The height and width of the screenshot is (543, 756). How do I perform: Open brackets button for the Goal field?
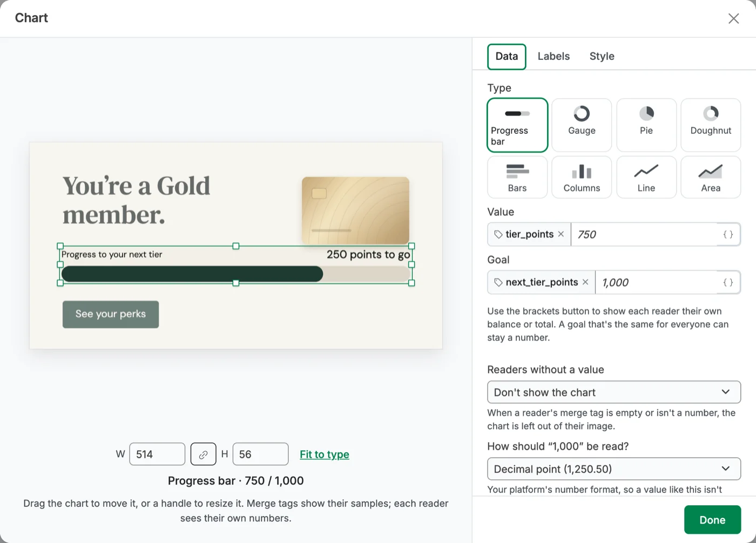coord(728,282)
